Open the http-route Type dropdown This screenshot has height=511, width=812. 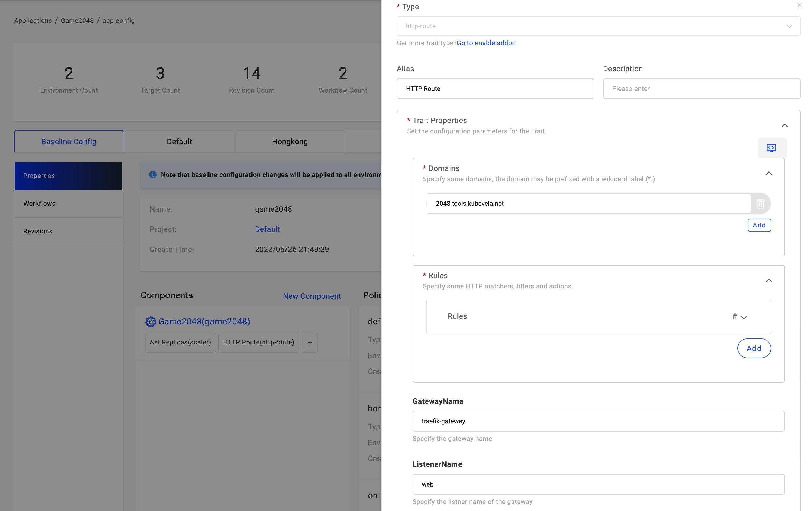(x=598, y=26)
